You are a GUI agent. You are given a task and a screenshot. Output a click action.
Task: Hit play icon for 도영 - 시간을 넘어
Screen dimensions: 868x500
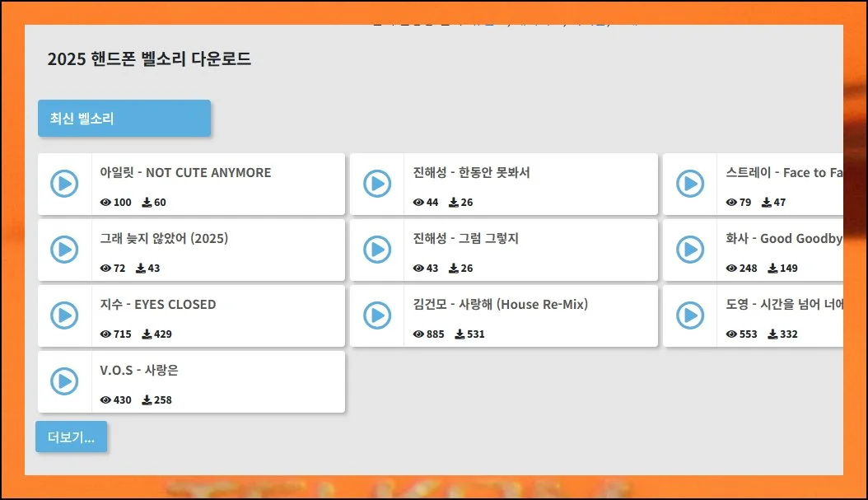690,315
